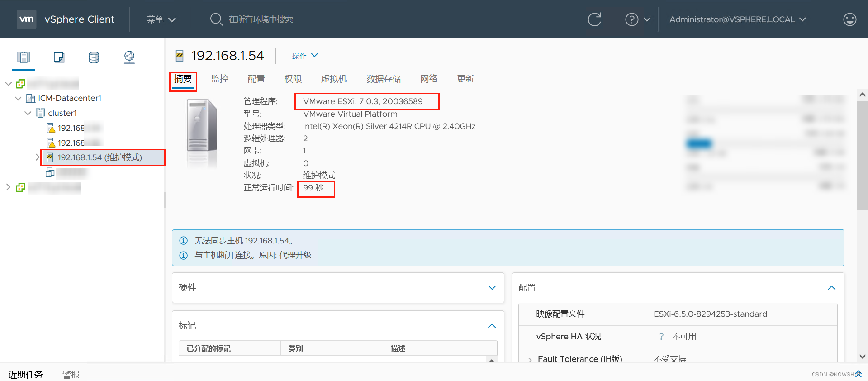
Task: Collapse the cluster1 tree node
Action: click(x=28, y=113)
